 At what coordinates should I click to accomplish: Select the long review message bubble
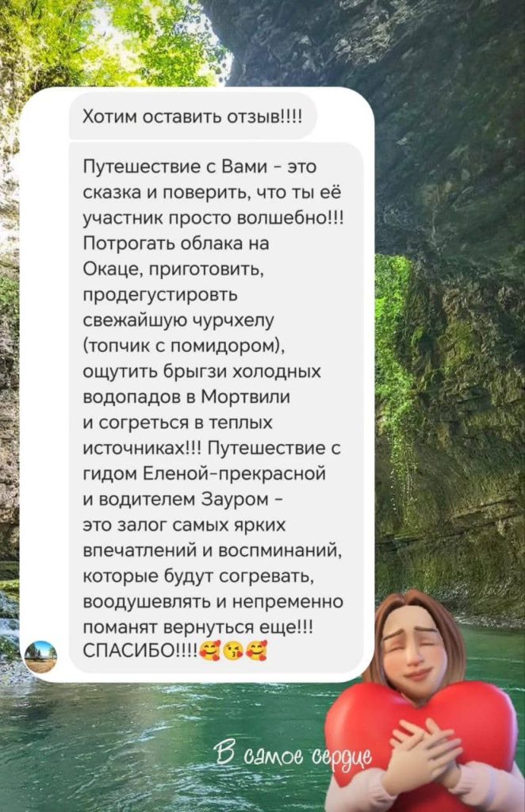[217, 408]
